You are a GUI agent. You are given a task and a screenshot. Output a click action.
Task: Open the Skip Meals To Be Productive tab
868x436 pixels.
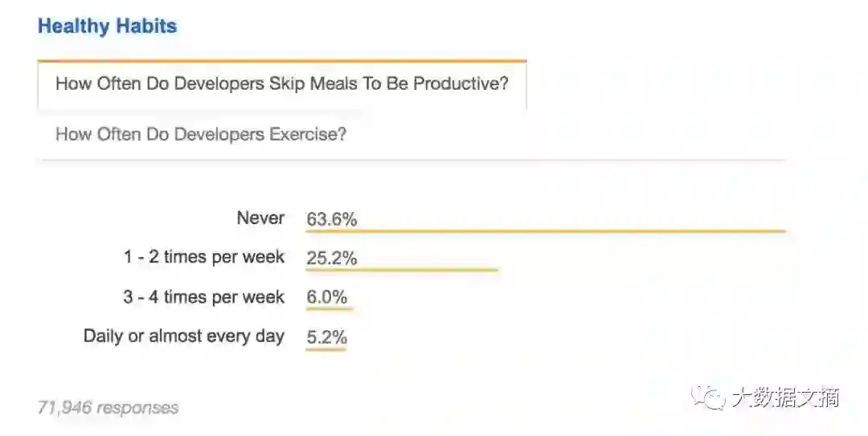(281, 84)
